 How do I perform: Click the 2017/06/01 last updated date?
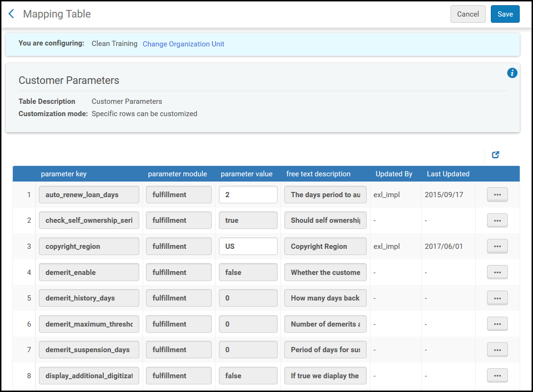pyautogui.click(x=443, y=246)
